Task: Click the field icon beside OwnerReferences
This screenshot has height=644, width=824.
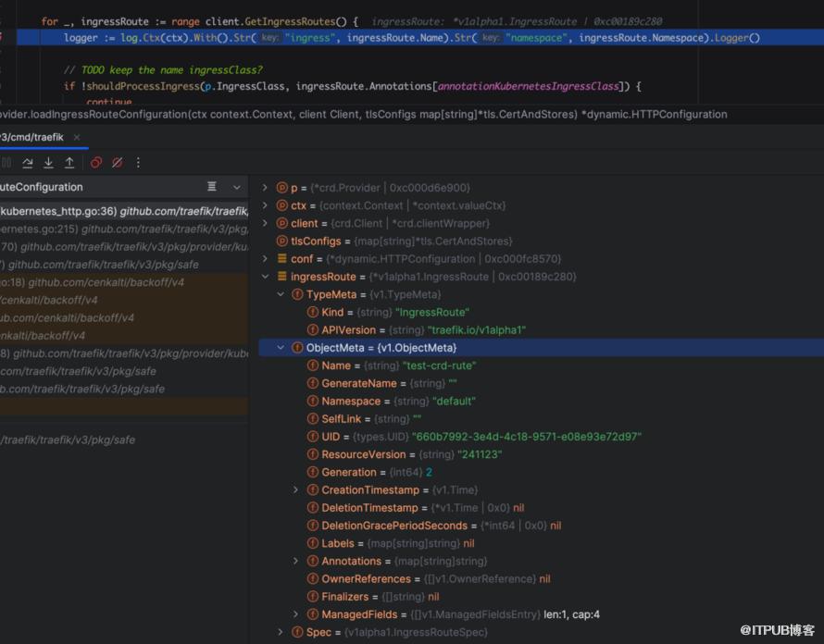Action: [313, 578]
